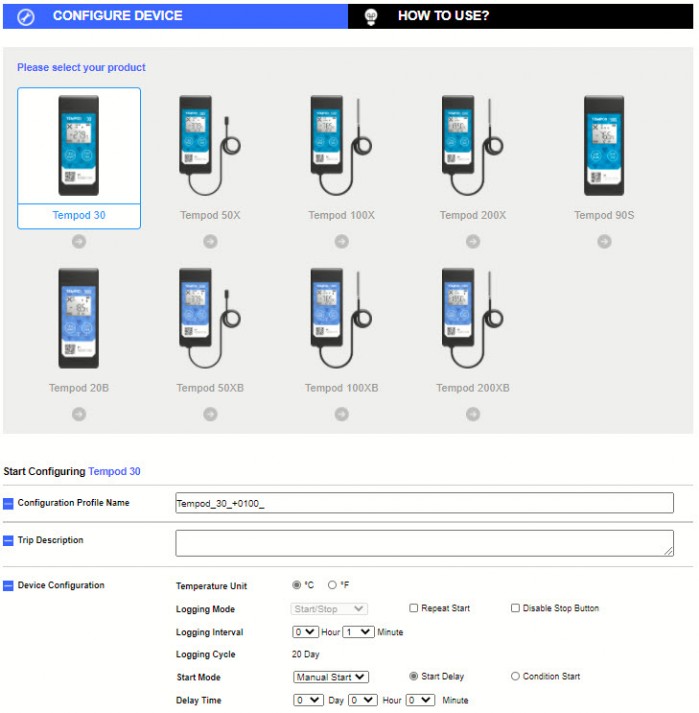Click the Tempod 100XB product label
This screenshot has height=713, width=699.
pos(342,388)
